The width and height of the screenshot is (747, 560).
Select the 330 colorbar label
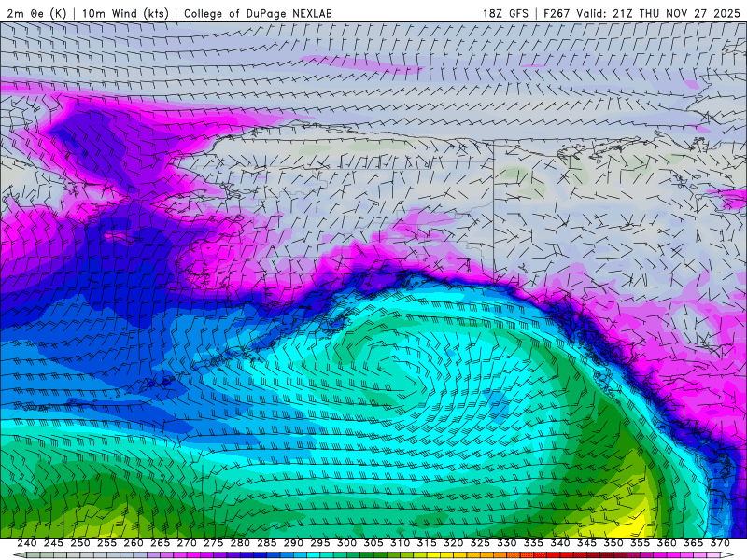(507, 543)
